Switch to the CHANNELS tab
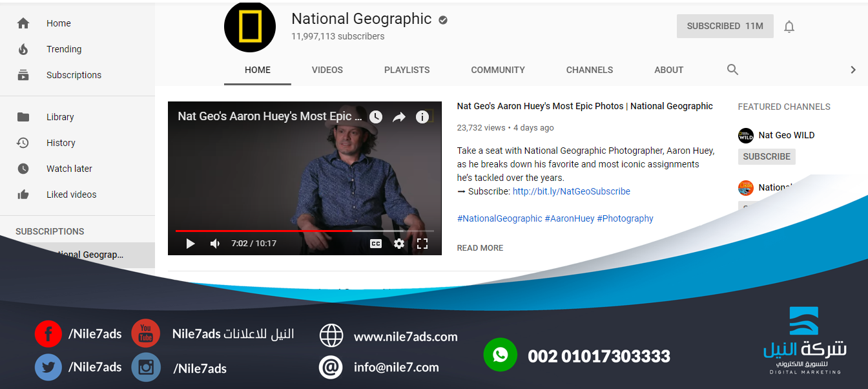The image size is (868, 389). (590, 70)
